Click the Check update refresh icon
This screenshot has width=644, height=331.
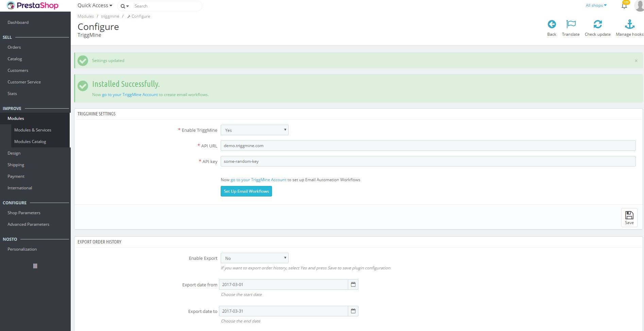597,24
